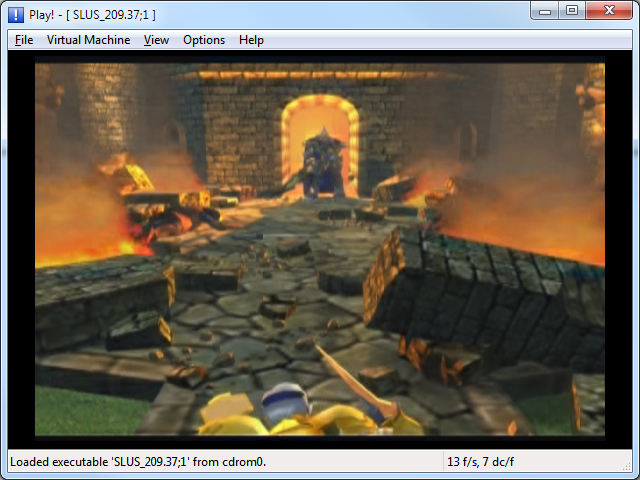Click the Play! app icon in title bar
Screen dimensions: 640x480
click(x=16, y=15)
